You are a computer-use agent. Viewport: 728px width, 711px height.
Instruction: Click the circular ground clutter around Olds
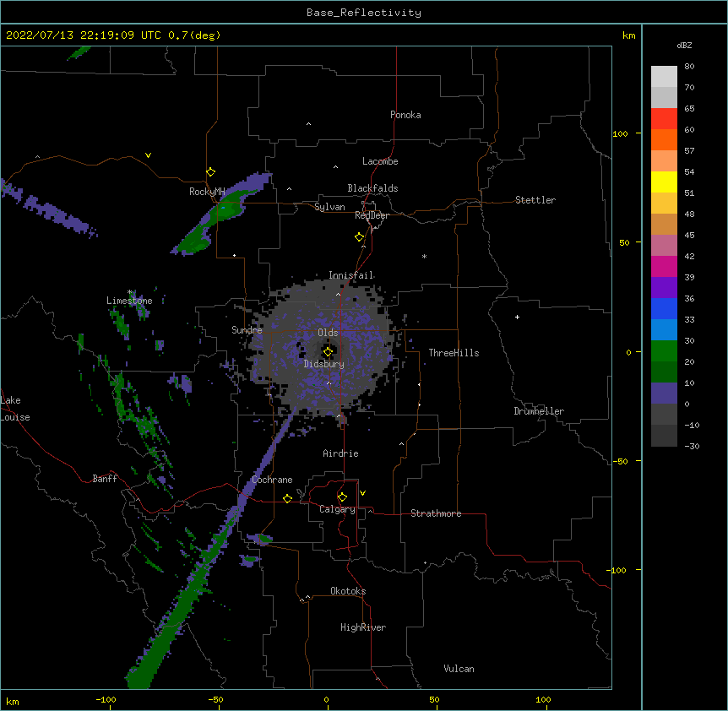(x=325, y=348)
